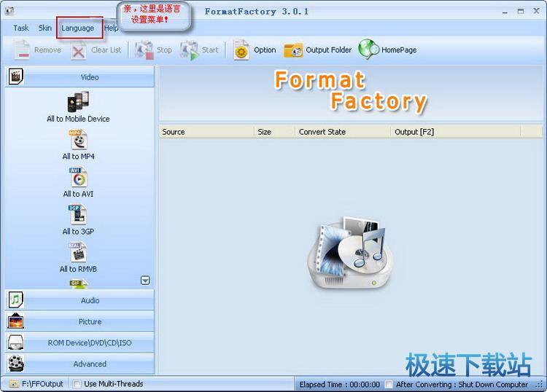Select the All to RMVB icon

(x=78, y=253)
